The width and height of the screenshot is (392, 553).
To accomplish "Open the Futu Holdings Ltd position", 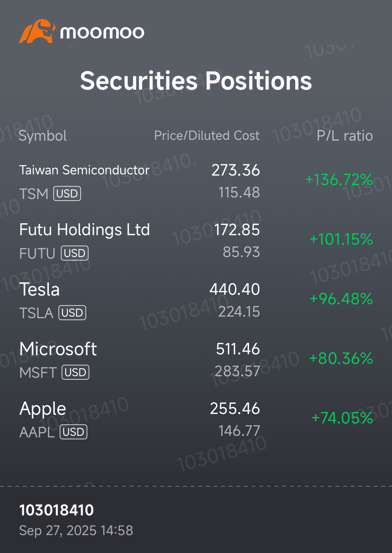I will click(x=85, y=230).
